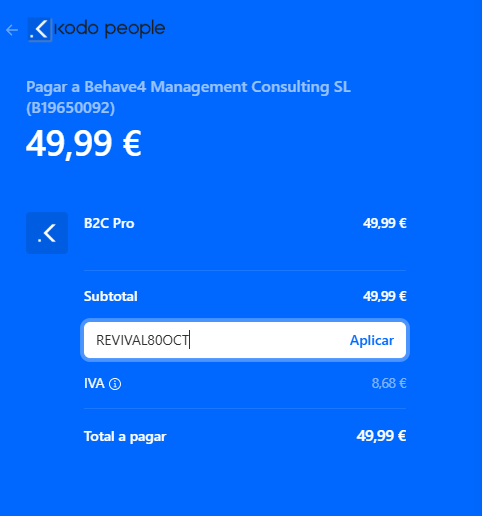Screen dimensions: 482x516
Task: Click the kodo people brand text
Action: (x=110, y=29)
